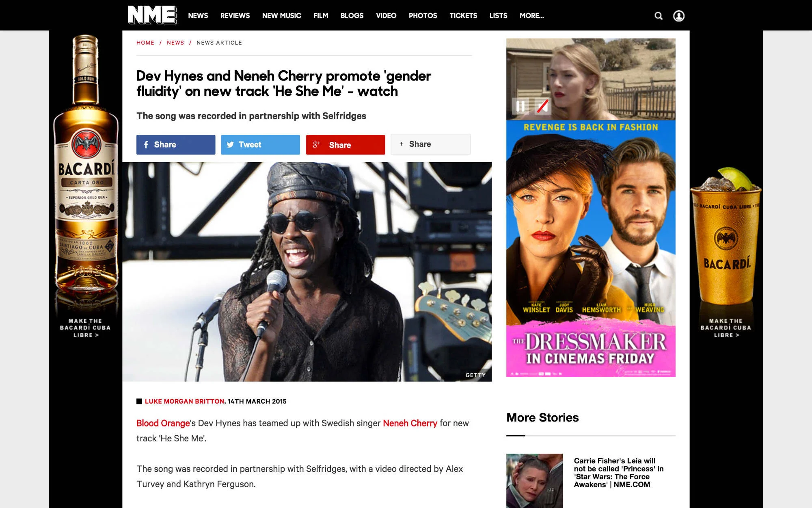Screen dimensions: 812x508
Task: Share article on Facebook
Action: coord(176,145)
